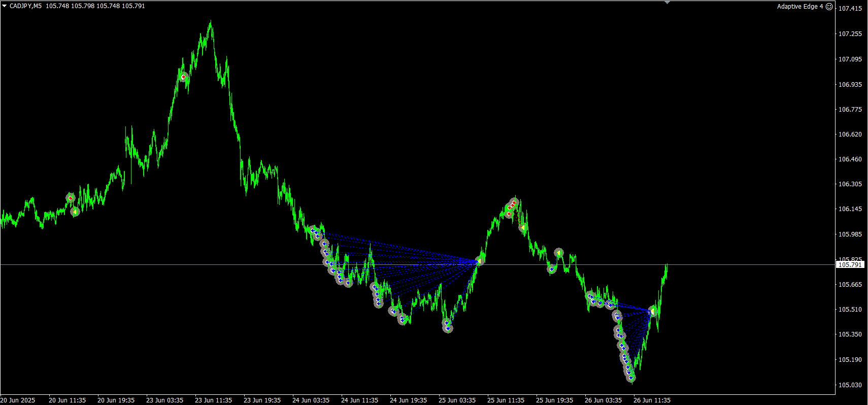The image size is (868, 405).
Task: Click the 23 Jun 19:35 time label
Action: (262, 400)
